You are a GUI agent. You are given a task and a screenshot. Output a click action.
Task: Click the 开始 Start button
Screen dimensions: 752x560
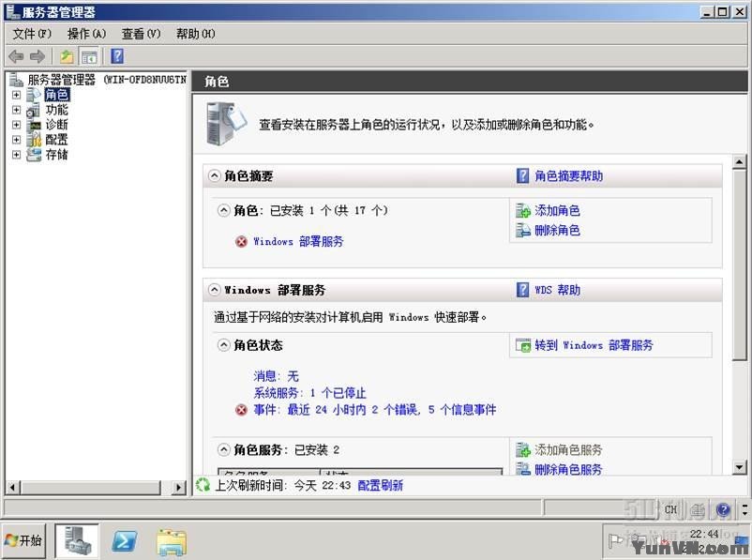click(23, 541)
